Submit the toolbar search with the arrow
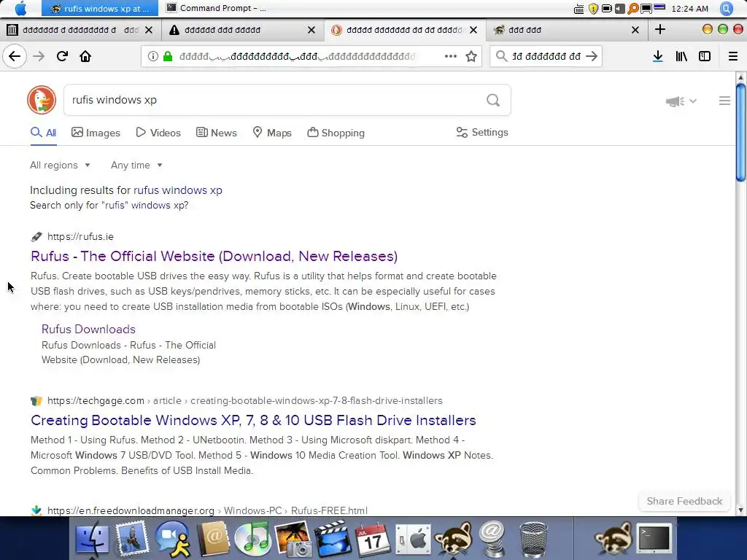 [592, 56]
